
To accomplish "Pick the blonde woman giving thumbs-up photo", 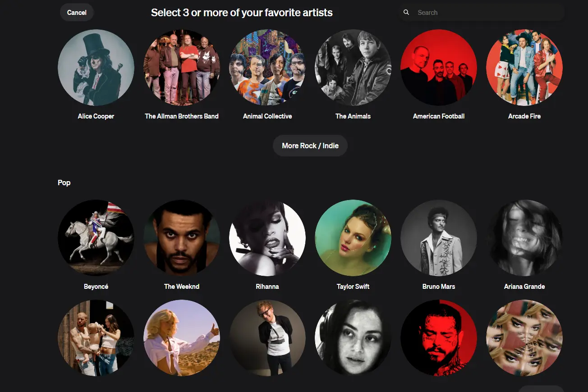I will click(x=182, y=338).
